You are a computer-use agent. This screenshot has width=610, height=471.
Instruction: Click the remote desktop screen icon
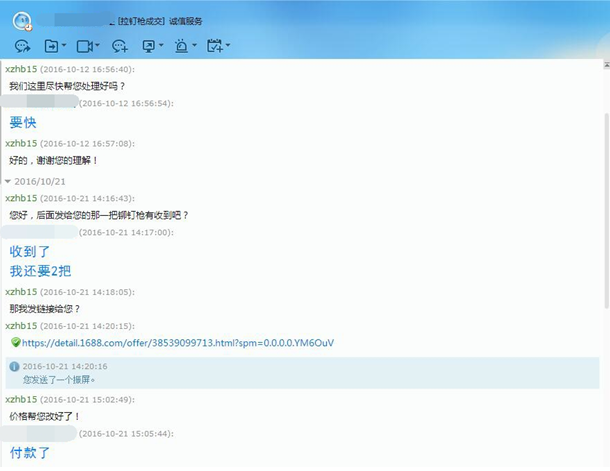point(150,46)
